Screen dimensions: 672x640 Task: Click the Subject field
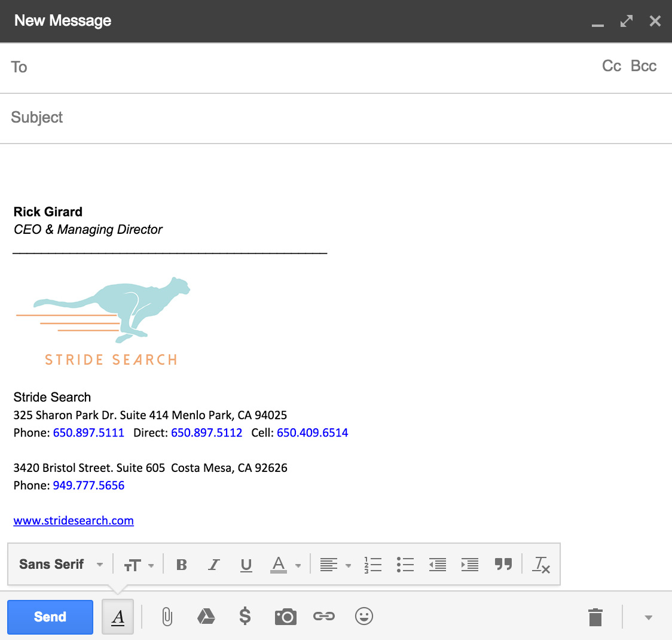coord(336,117)
